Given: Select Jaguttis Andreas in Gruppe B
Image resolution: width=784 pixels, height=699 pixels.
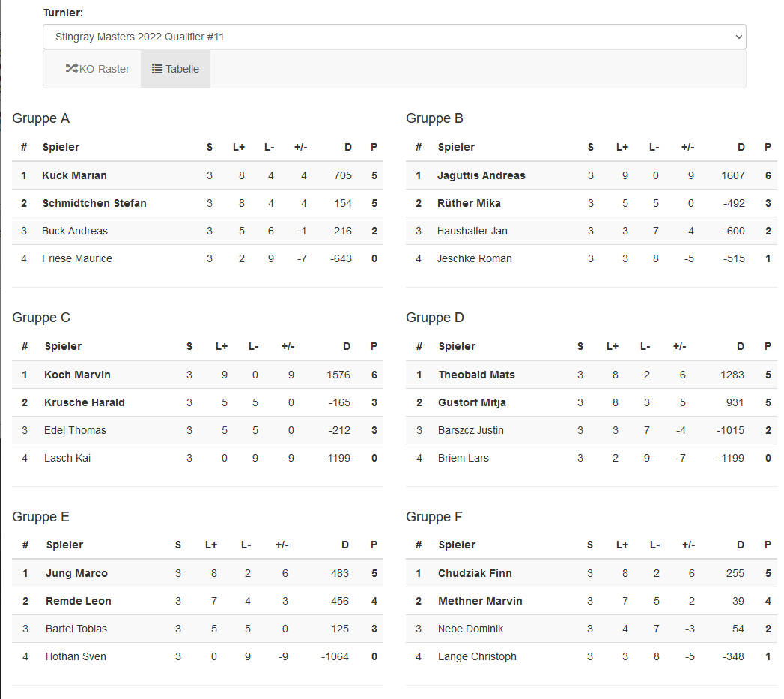Looking at the screenshot, I should 481,175.
